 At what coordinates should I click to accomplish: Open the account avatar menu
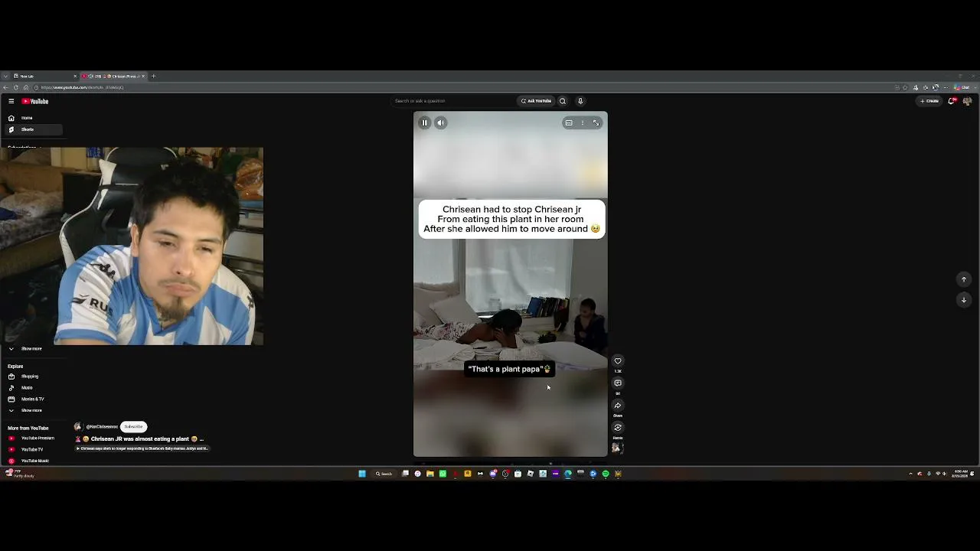pyautogui.click(x=967, y=101)
